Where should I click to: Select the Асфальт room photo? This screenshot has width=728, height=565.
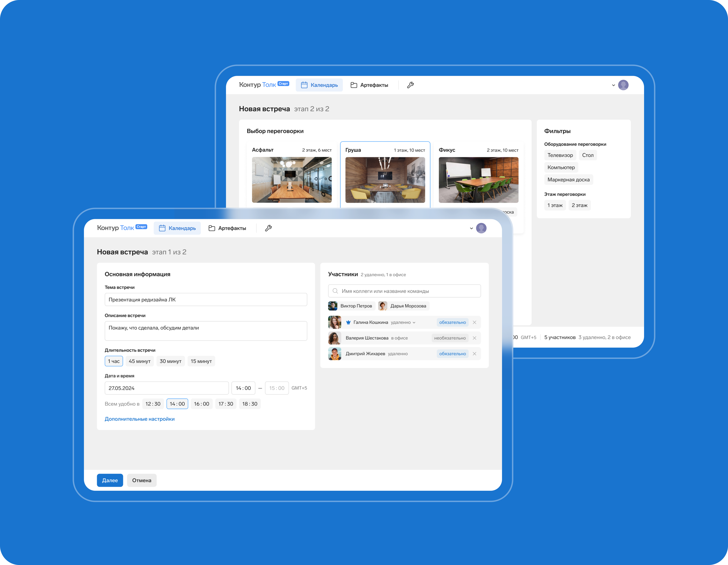[292, 180]
